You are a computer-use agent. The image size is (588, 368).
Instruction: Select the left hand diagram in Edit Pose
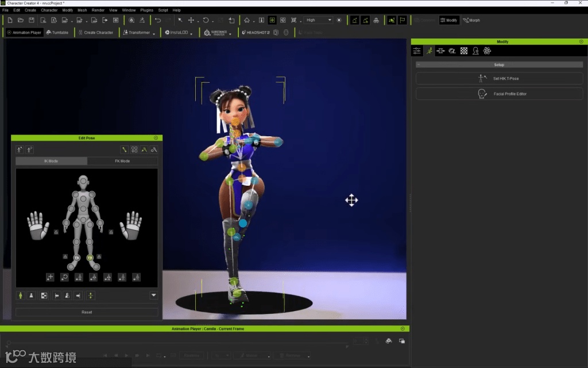point(38,225)
